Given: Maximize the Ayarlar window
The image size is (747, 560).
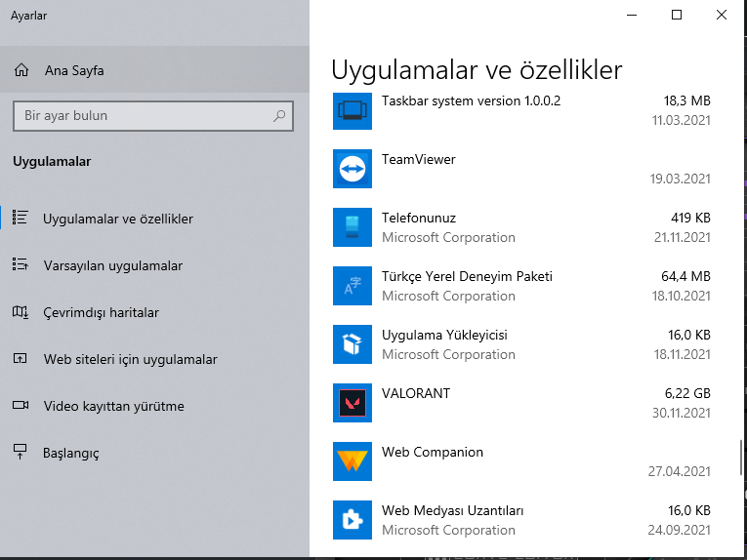Looking at the screenshot, I should (677, 15).
